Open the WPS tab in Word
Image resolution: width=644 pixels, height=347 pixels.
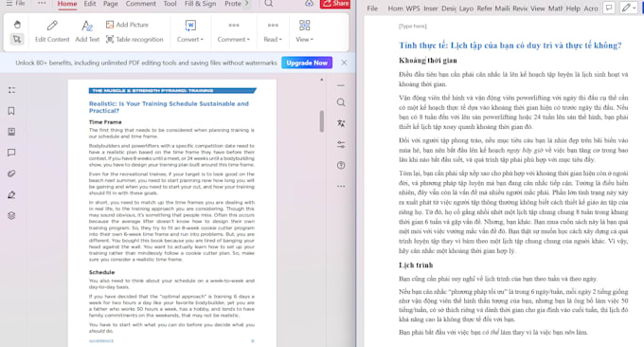point(413,9)
